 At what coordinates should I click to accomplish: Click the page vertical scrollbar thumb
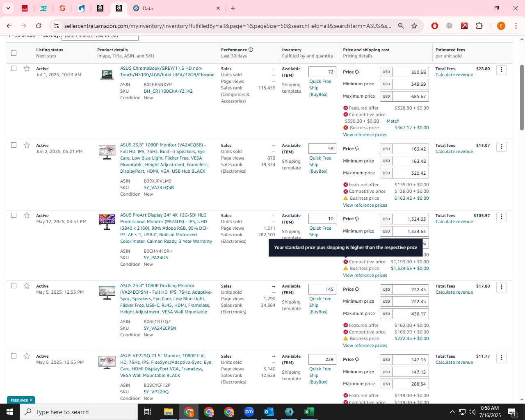click(522, 98)
